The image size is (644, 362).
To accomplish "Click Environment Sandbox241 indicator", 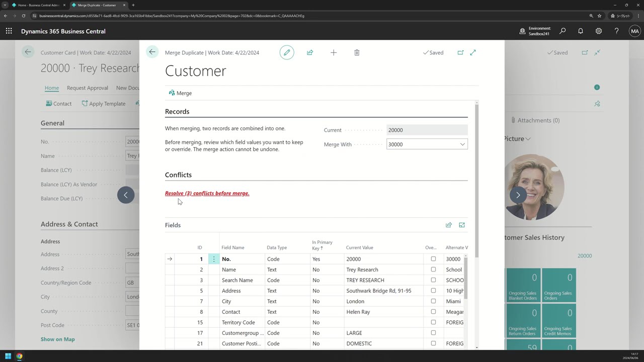I will tap(535, 31).
